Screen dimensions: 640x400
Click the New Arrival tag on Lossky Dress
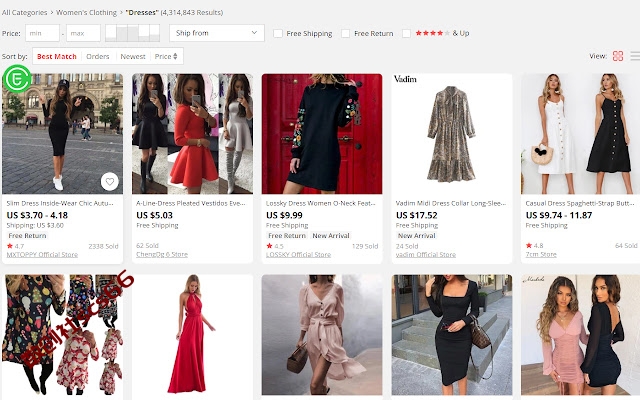[x=331, y=236]
